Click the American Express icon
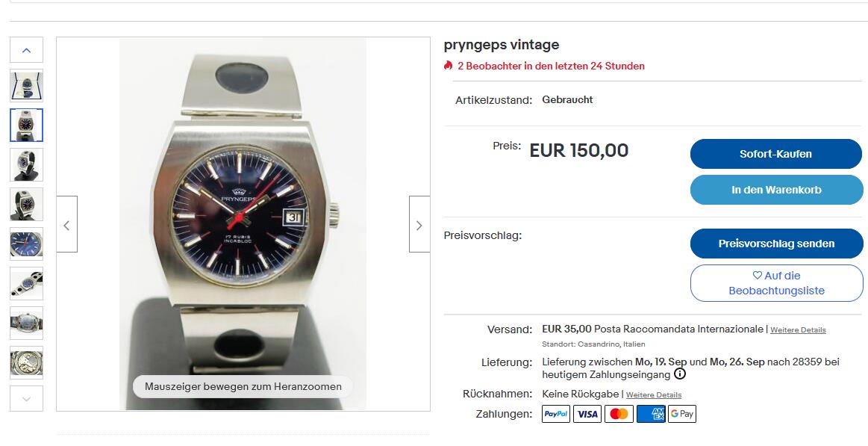The height and width of the screenshot is (446, 868). point(651,414)
